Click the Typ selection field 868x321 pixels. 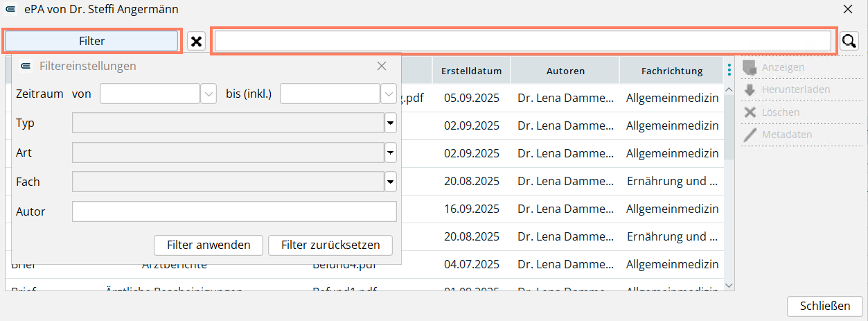point(228,123)
